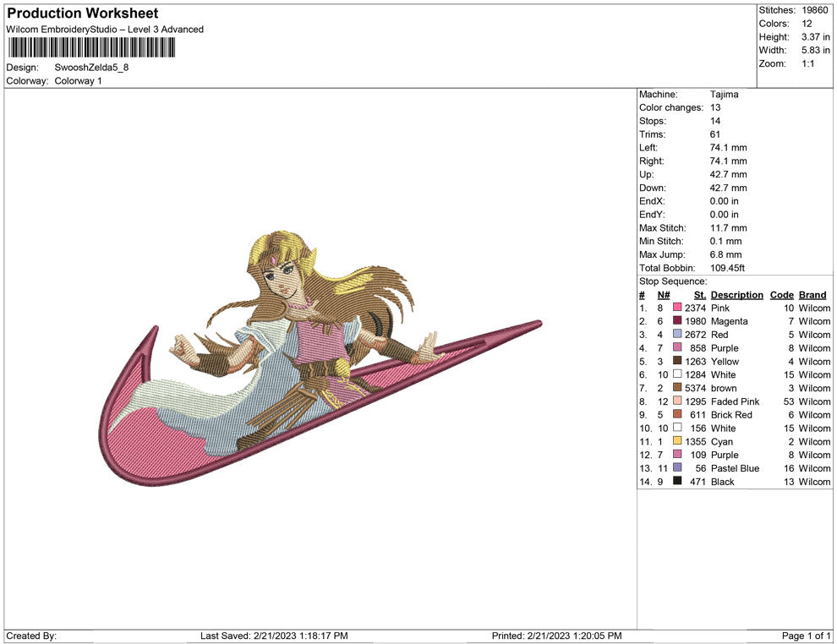Click the Brick Red description text
The height and width of the screenshot is (644, 837).
pyautogui.click(x=731, y=415)
